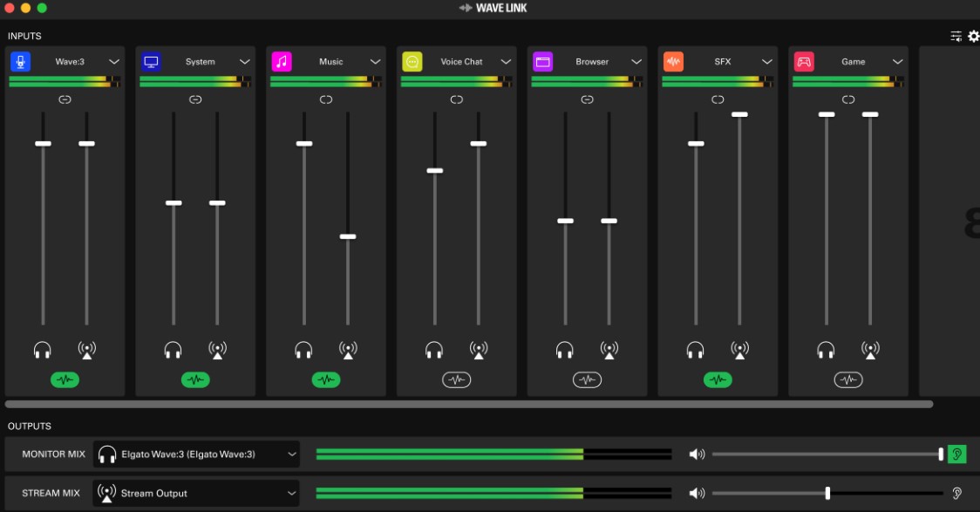The width and height of the screenshot is (980, 512).
Task: Mute Browser stream broadcast output
Action: click(609, 350)
